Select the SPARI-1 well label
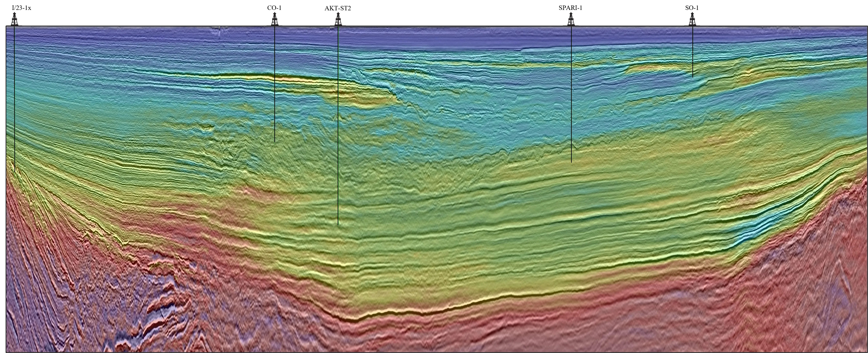 tap(570, 8)
